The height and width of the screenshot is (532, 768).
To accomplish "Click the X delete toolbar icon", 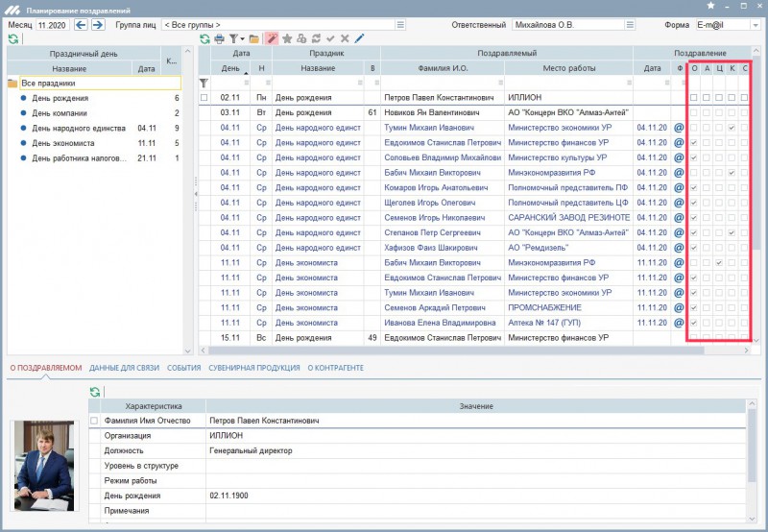I will click(345, 38).
